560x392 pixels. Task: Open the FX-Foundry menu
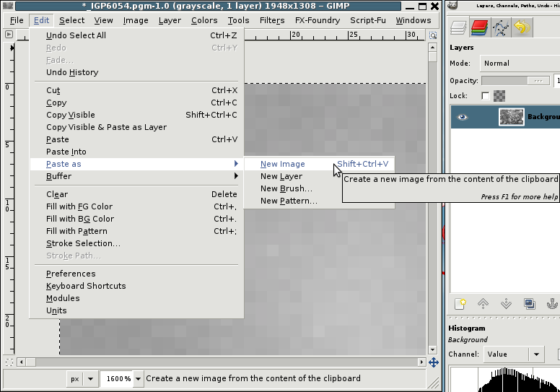318,20
